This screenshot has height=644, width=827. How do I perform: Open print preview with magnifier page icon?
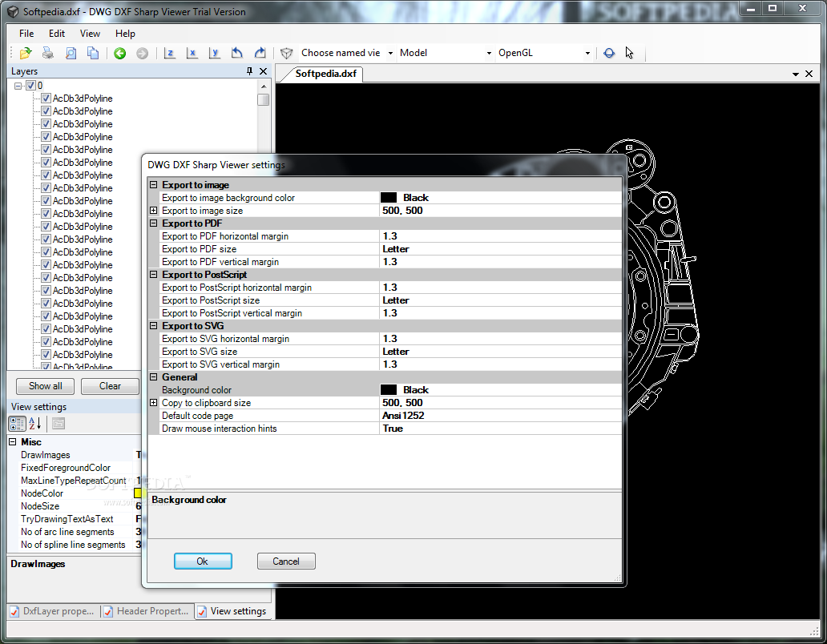[x=71, y=53]
